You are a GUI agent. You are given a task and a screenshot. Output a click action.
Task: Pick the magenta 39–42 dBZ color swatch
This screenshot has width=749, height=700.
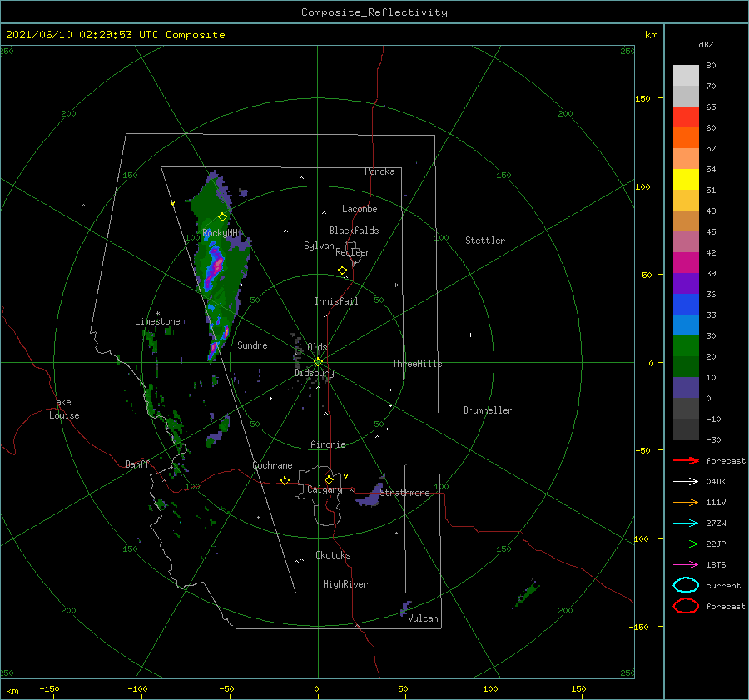pyautogui.click(x=686, y=263)
